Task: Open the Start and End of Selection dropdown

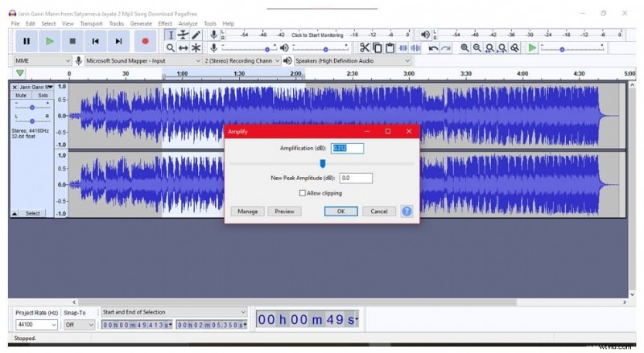Action: pyautogui.click(x=174, y=312)
